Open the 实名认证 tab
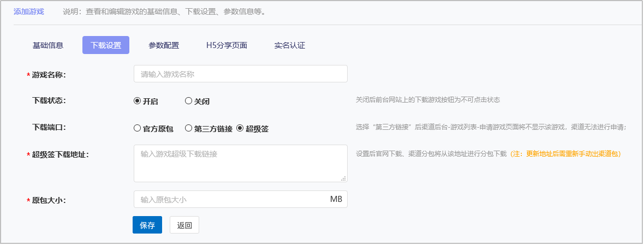The image size is (644, 245). (290, 45)
